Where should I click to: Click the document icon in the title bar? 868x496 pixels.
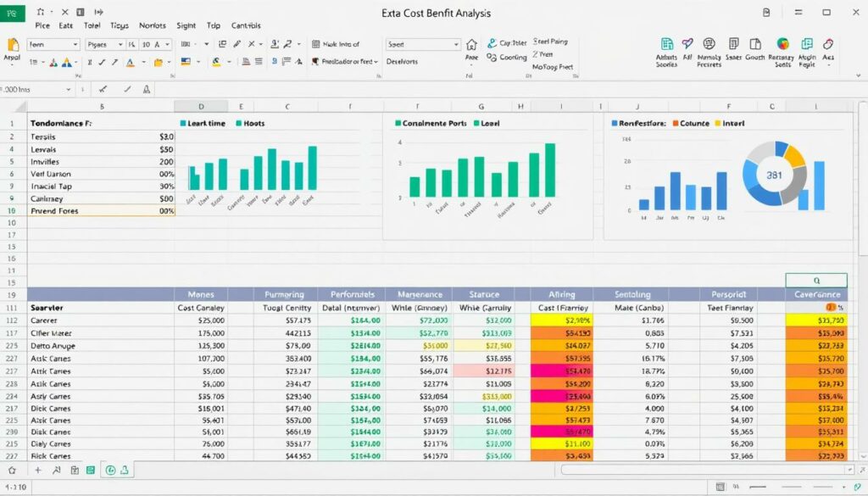coord(766,12)
